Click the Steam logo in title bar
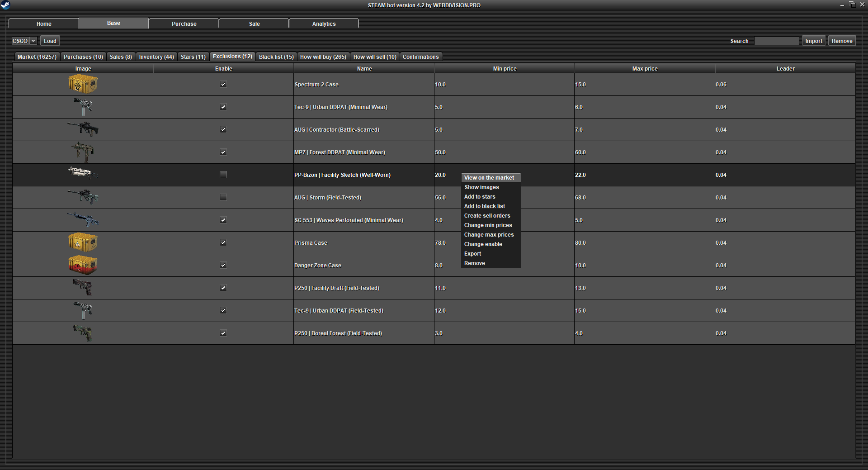This screenshot has width=868, height=470. point(5,5)
